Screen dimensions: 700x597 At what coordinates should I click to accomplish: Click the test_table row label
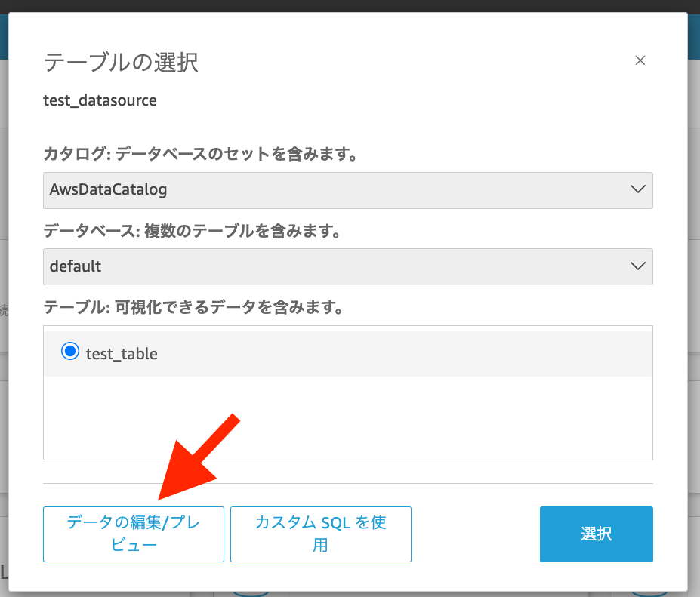tap(122, 354)
